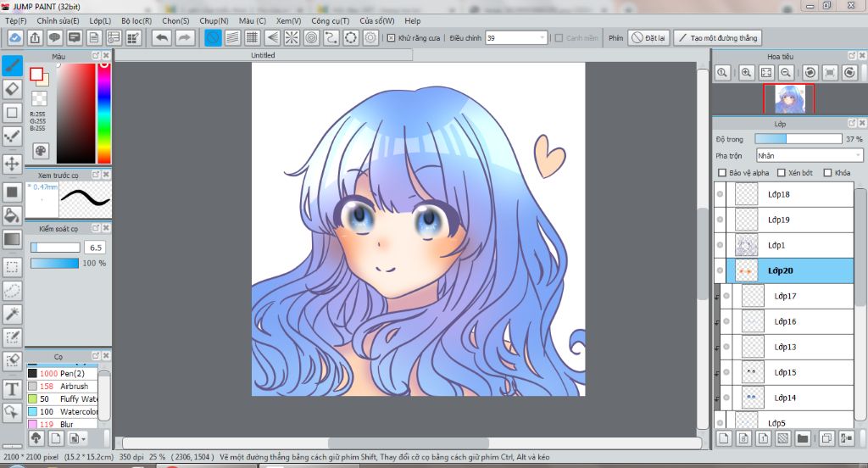Toggle visibility of Lớp1 layer
Screen dimensions: 868x468
pos(721,245)
